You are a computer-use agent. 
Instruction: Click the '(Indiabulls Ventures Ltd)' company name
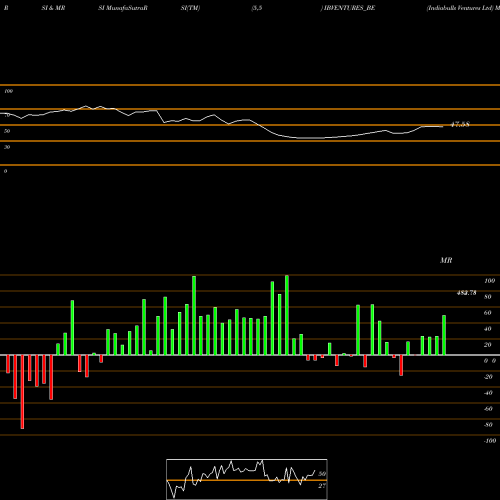[460, 8]
